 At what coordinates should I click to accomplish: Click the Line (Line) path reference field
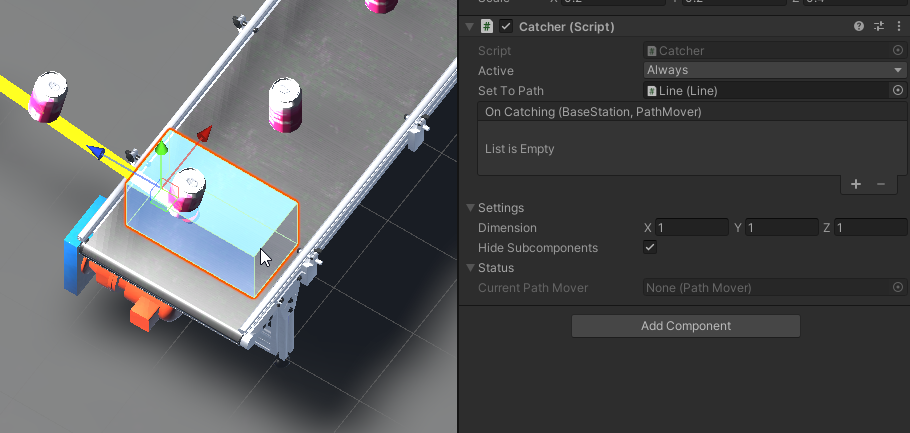(x=766, y=90)
